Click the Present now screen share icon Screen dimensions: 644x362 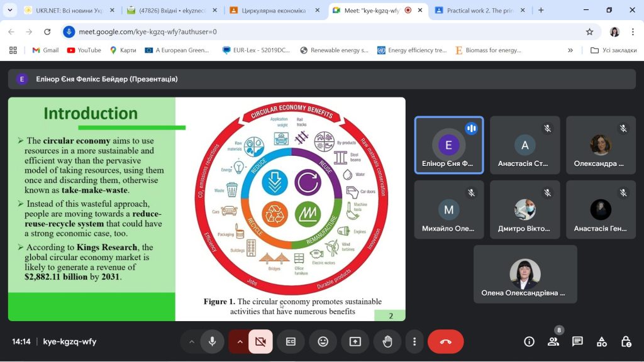pyautogui.click(x=355, y=341)
